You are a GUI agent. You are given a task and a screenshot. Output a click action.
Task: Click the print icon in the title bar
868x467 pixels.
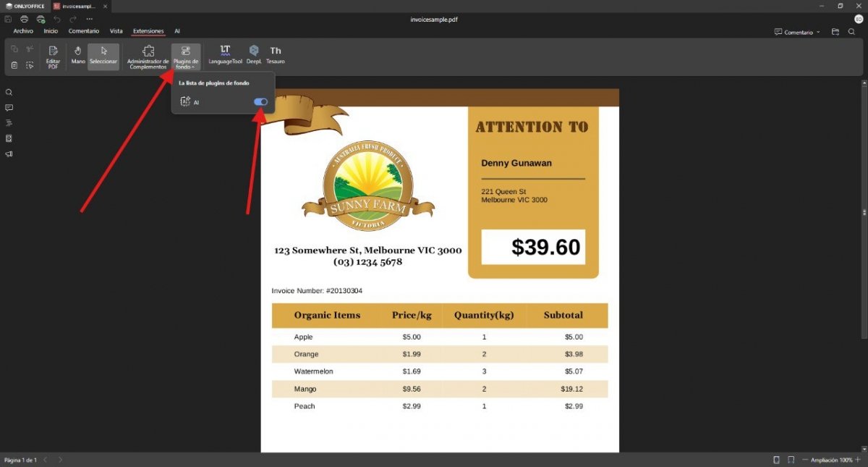point(25,19)
